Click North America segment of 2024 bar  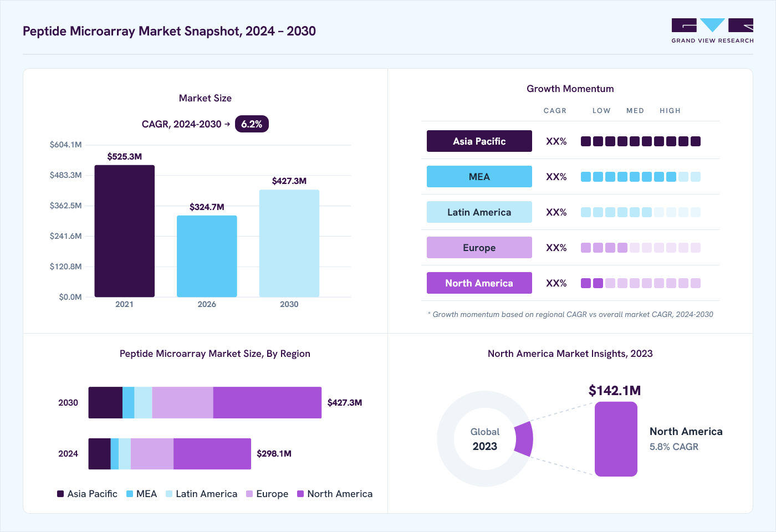(212, 454)
